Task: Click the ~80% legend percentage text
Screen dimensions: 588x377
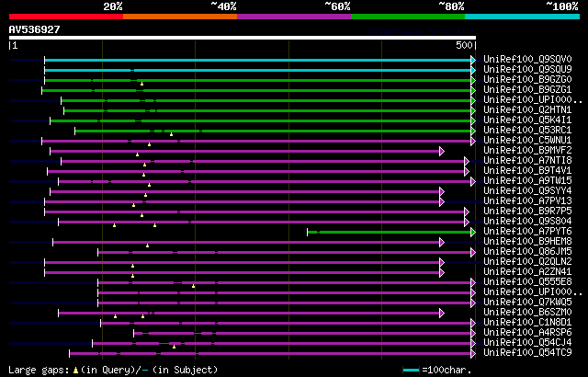Action: pos(451,6)
